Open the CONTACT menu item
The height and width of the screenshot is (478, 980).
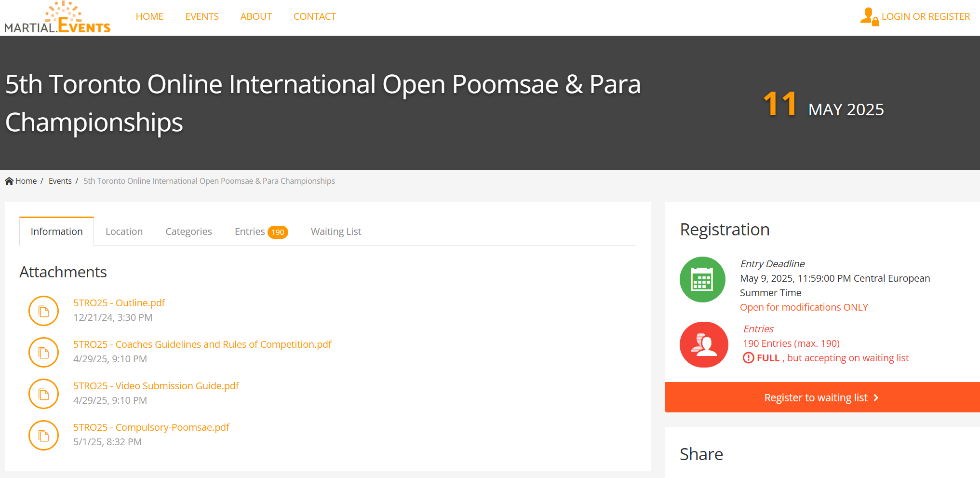pos(315,16)
